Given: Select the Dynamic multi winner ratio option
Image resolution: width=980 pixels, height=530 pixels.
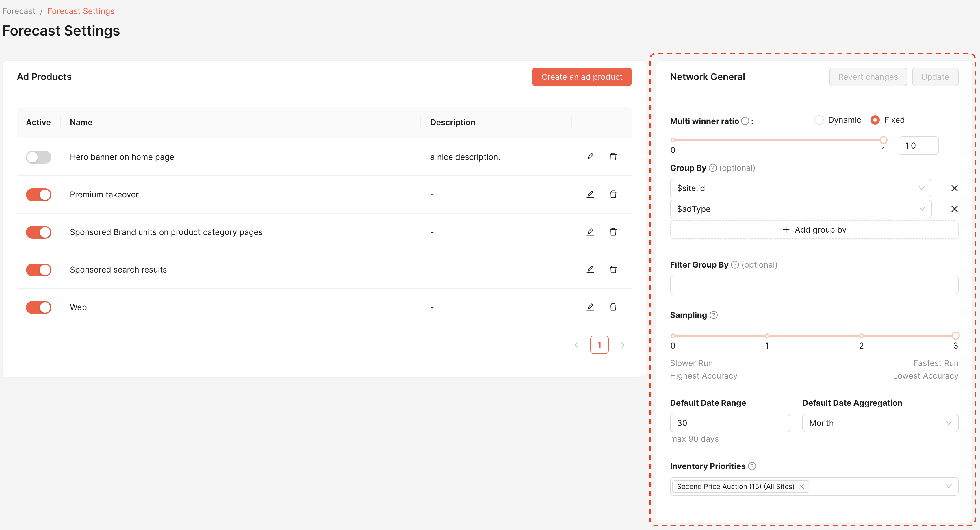Looking at the screenshot, I should point(819,120).
